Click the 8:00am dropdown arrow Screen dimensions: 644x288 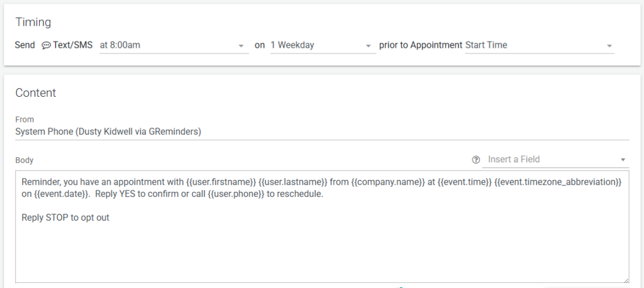(241, 46)
